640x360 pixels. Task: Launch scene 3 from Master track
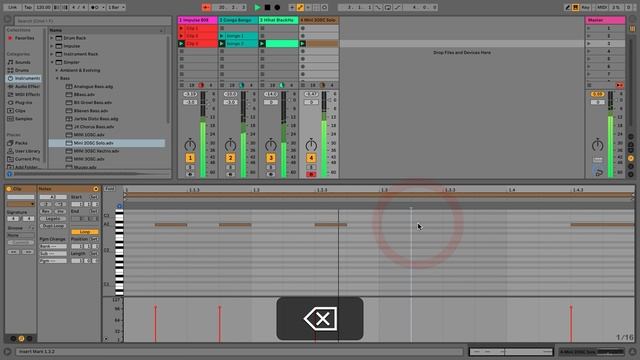[x=589, y=43]
